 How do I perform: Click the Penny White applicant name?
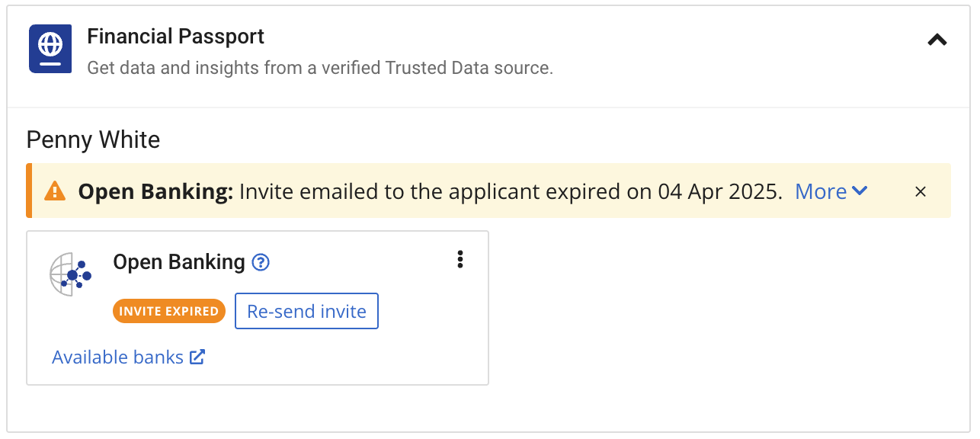[93, 140]
